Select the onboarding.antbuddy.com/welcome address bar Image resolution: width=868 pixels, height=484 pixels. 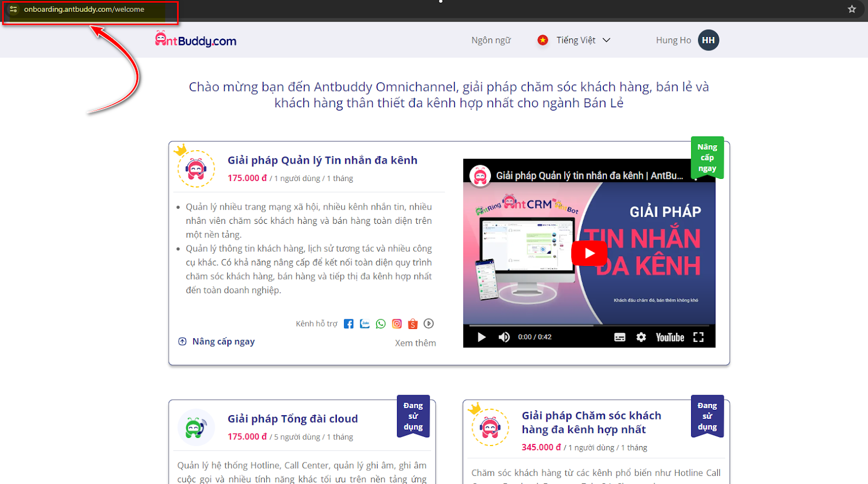point(84,9)
